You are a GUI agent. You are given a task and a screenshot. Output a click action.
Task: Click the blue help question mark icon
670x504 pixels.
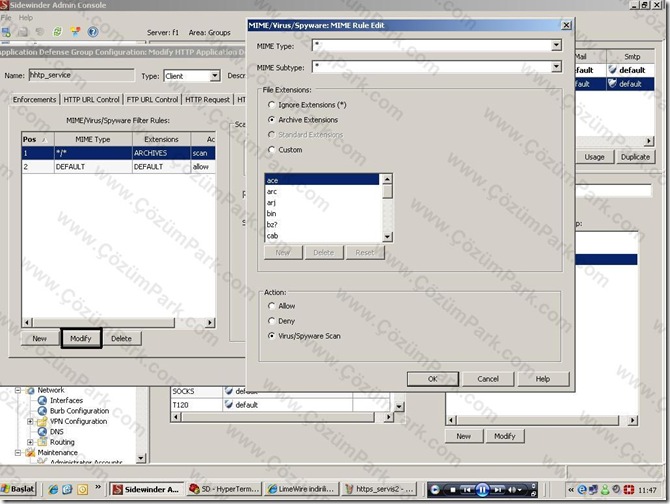tap(93, 32)
